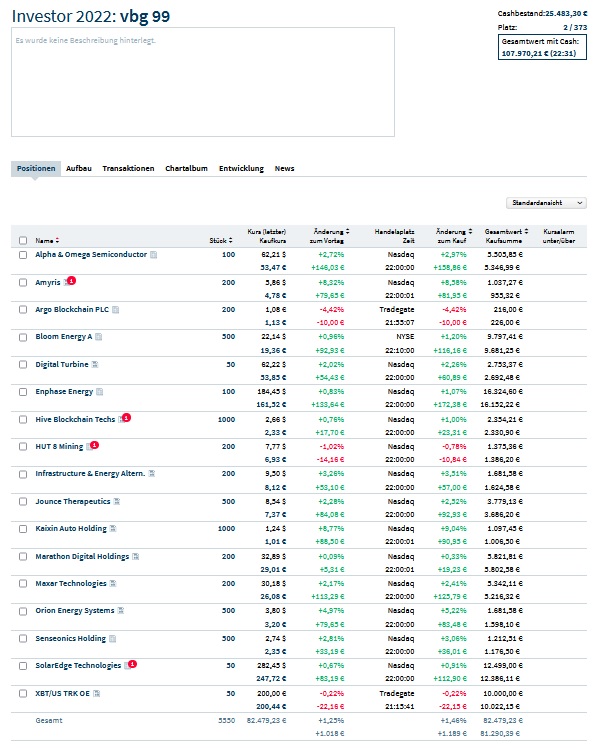Tick checkbox for Jounce Therapeutics
Image resolution: width=598 pixels, height=750 pixels.
[x=23, y=502]
